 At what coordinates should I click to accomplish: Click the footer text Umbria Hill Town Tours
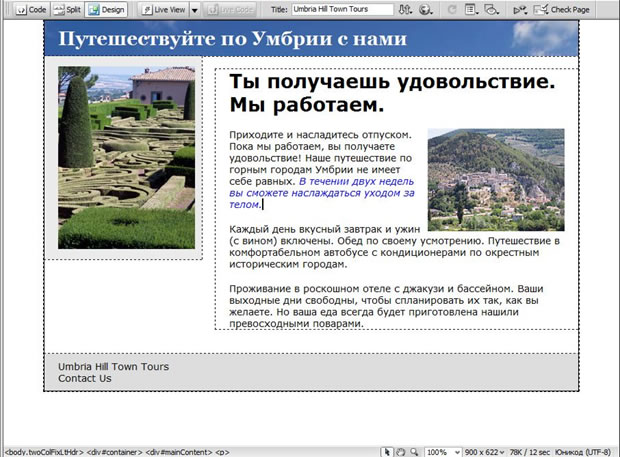tap(113, 366)
